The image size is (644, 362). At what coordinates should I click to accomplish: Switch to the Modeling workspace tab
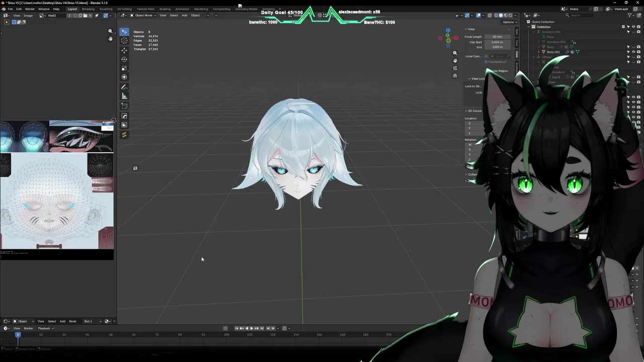[88, 9]
